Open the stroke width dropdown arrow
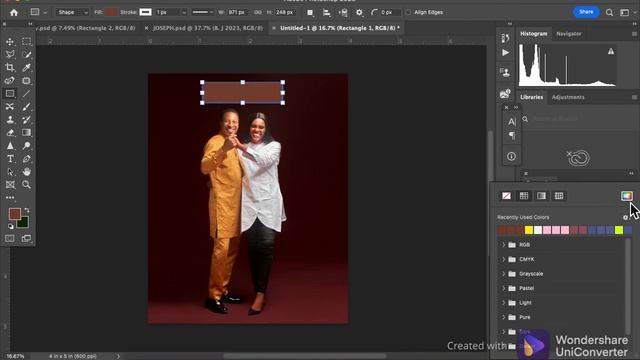 [x=184, y=13]
